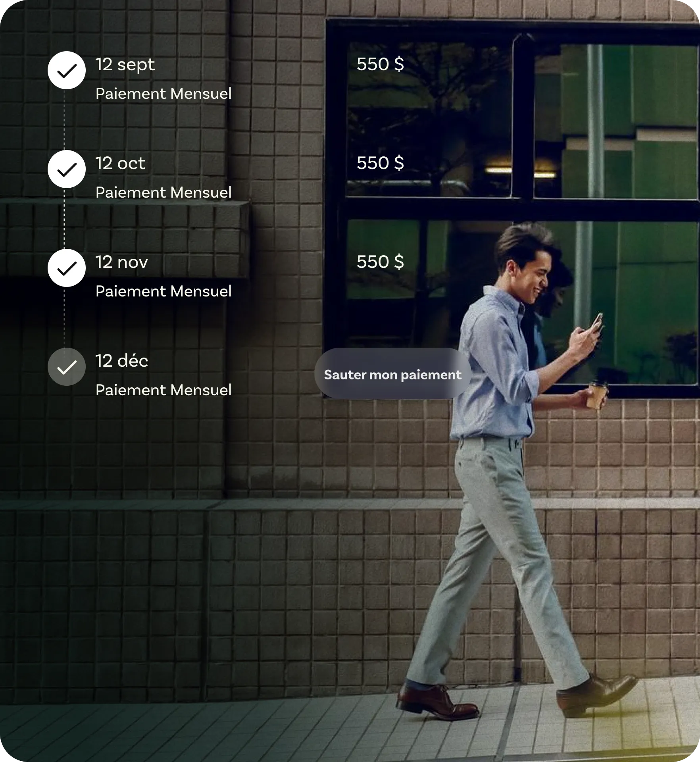Click Paiement Mensuel under 12 sept

pyautogui.click(x=163, y=94)
